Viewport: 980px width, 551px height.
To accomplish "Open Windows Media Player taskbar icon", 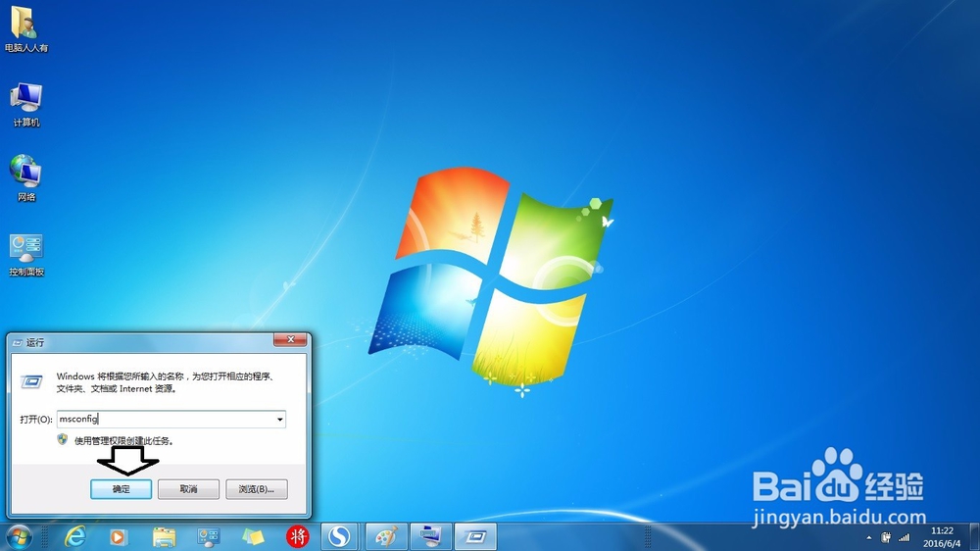I will [x=119, y=536].
